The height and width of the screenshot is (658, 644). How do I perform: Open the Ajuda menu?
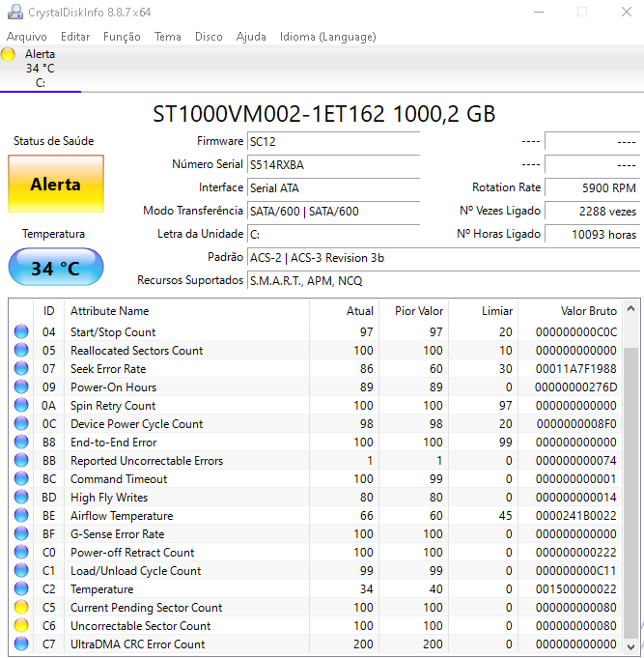point(251,37)
